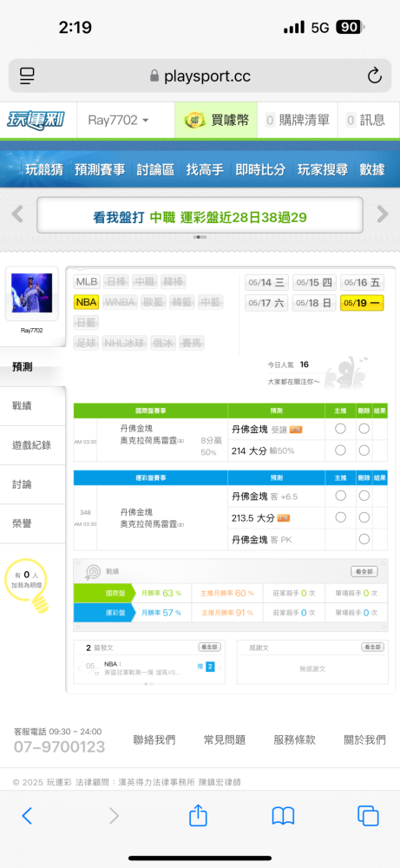The width and height of the screenshot is (400, 868).
Task: Select 主推 radio for 丹佛金塊 受讓 prediction
Action: (x=340, y=429)
